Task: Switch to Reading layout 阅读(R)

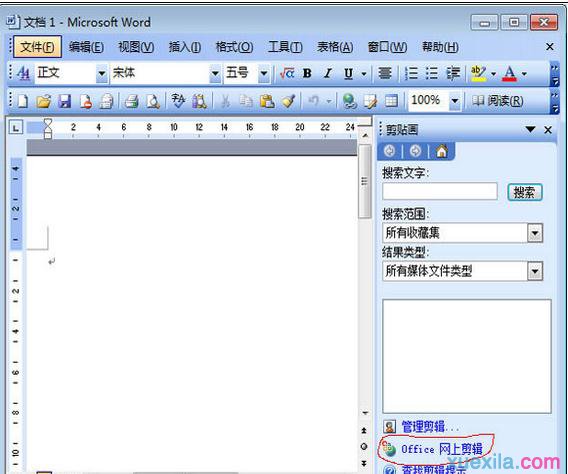Action: 497,101
